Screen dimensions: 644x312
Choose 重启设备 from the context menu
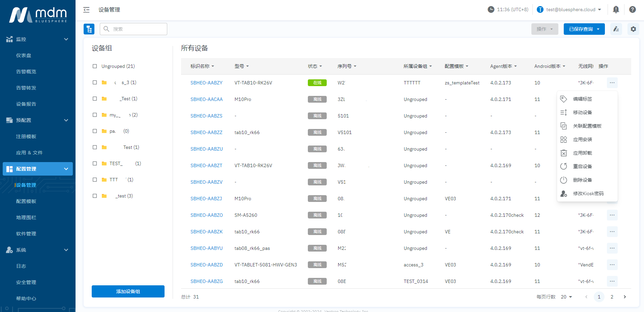click(x=582, y=166)
